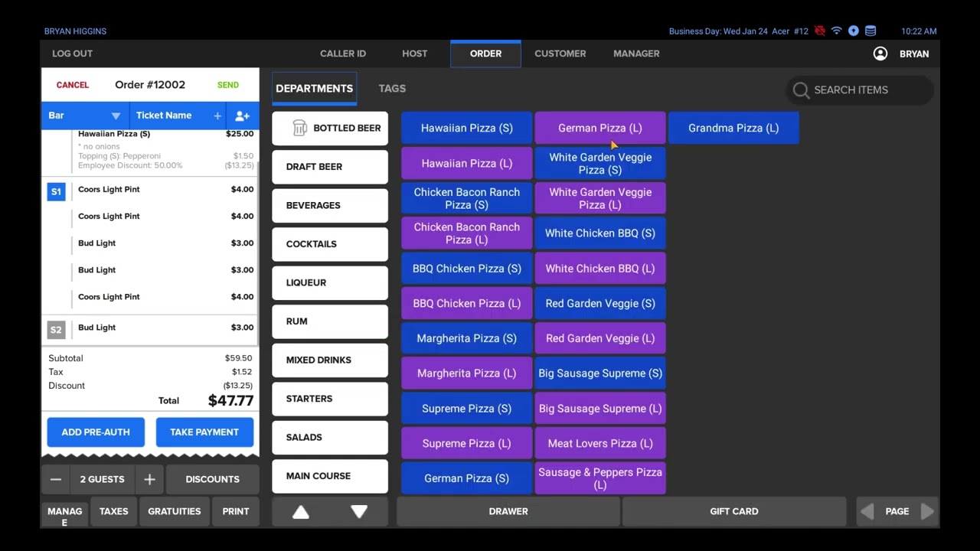Add Red Garden Veggie (L)
Viewport: 980px width, 551px height.
600,338
